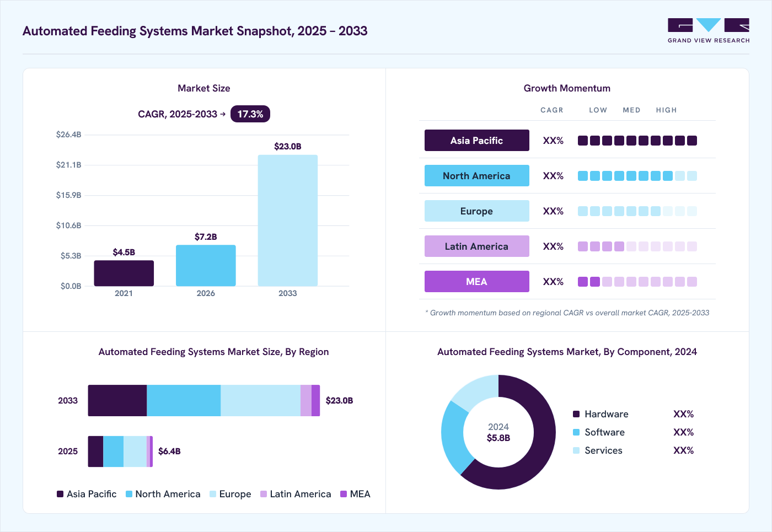Click the dashboard title text
The width and height of the screenshot is (772, 532).
195,31
